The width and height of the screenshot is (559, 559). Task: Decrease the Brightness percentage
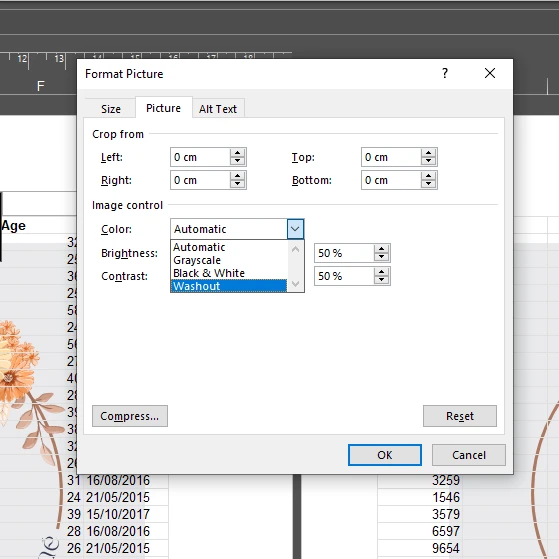point(381,257)
